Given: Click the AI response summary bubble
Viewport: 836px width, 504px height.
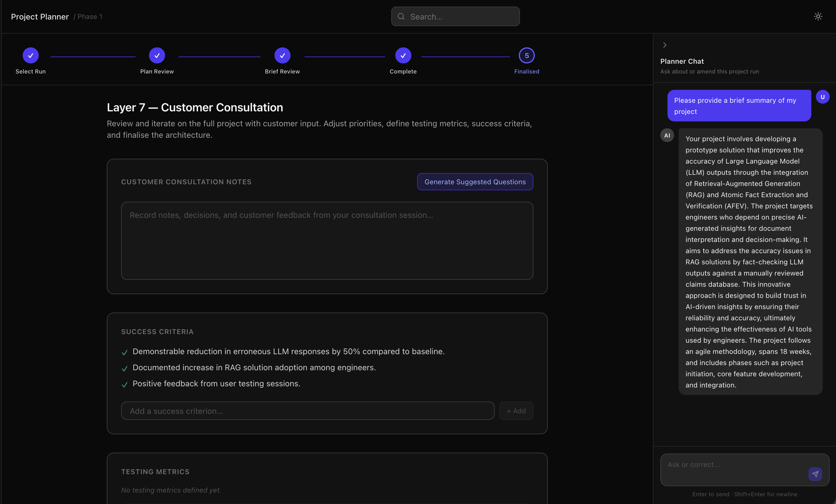Looking at the screenshot, I should point(750,261).
